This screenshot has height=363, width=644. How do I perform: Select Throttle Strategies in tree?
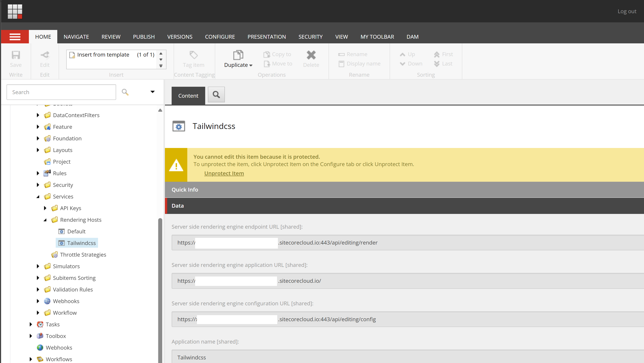coord(83,255)
